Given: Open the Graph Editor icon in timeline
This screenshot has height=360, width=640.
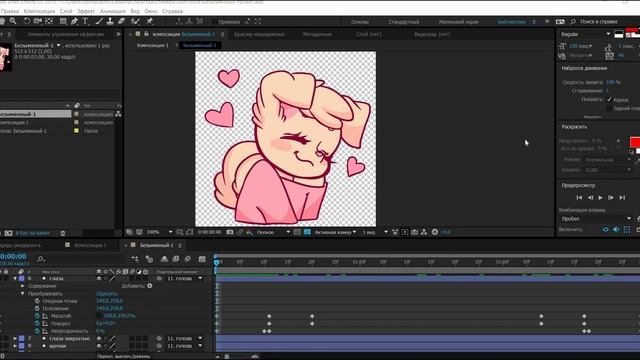Looking at the screenshot, I should pyautogui.click(x=202, y=259).
